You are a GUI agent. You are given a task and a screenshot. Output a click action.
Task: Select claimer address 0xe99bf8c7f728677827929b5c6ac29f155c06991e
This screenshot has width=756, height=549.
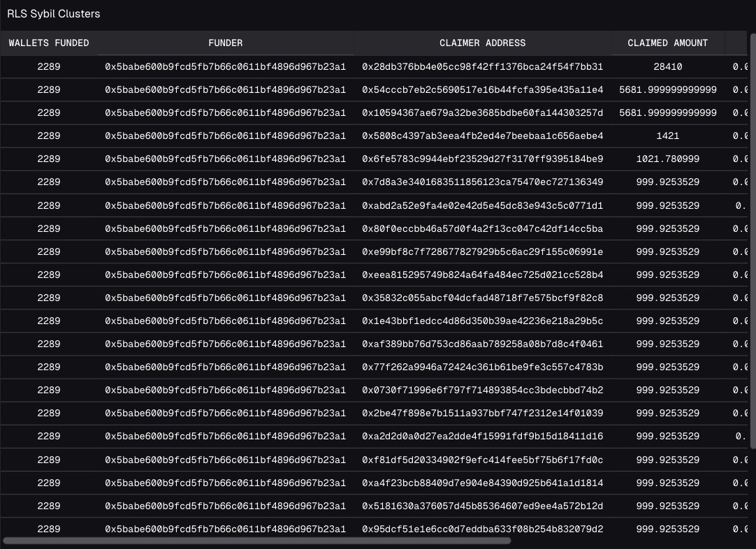[x=482, y=252]
